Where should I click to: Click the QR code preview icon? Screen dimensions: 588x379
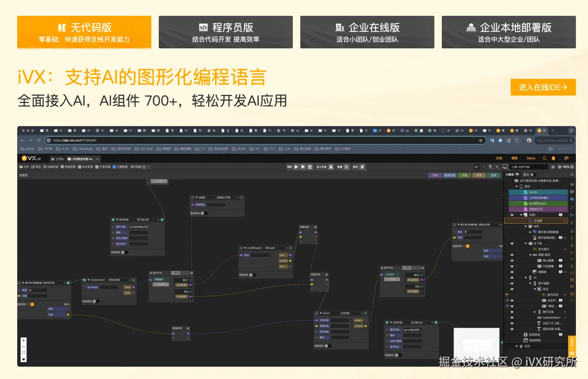pos(310,166)
